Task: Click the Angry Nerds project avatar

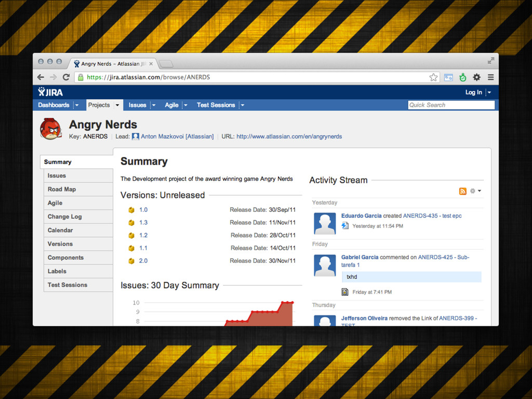Action: [x=51, y=129]
